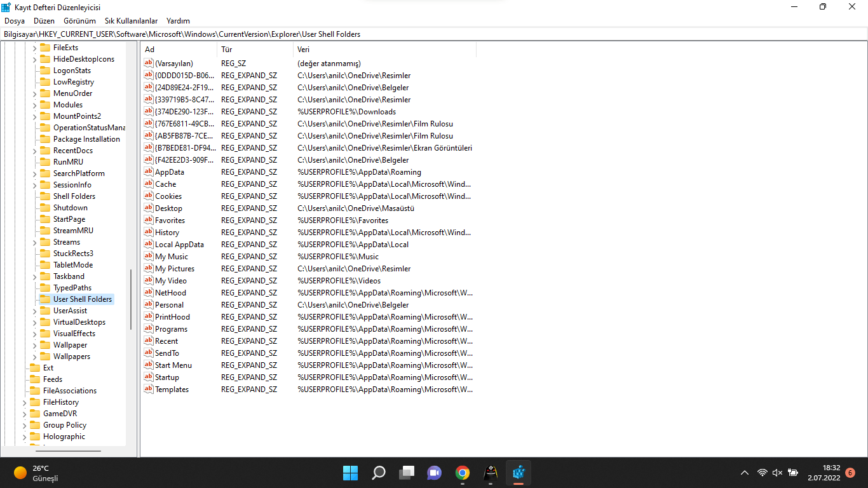Select the Cookies value icon
Image resolution: width=868 pixels, height=488 pixels.
pos(149,196)
